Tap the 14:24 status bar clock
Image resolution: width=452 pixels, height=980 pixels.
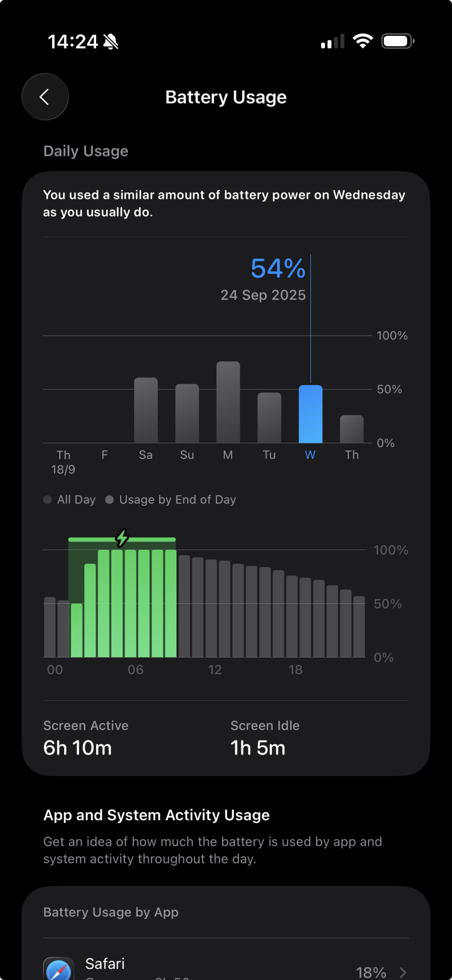pyautogui.click(x=73, y=42)
